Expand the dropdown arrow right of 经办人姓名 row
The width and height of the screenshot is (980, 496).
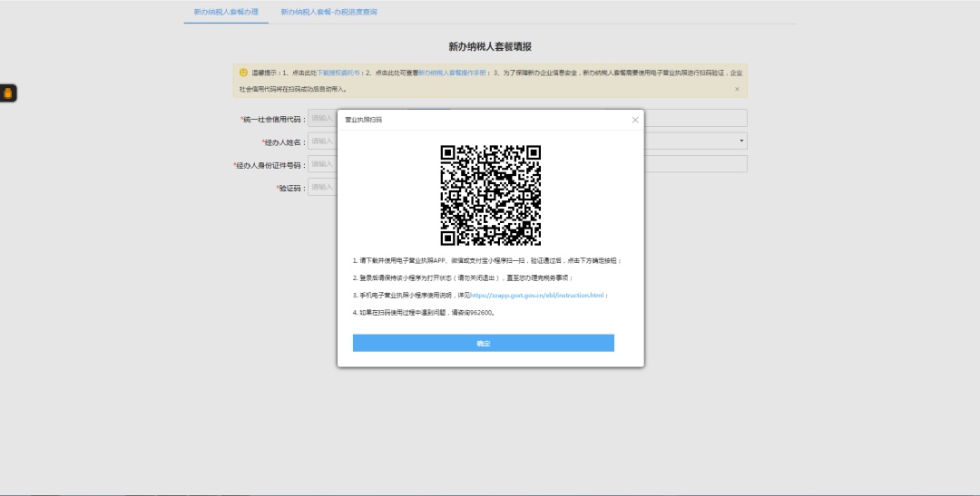(x=741, y=141)
